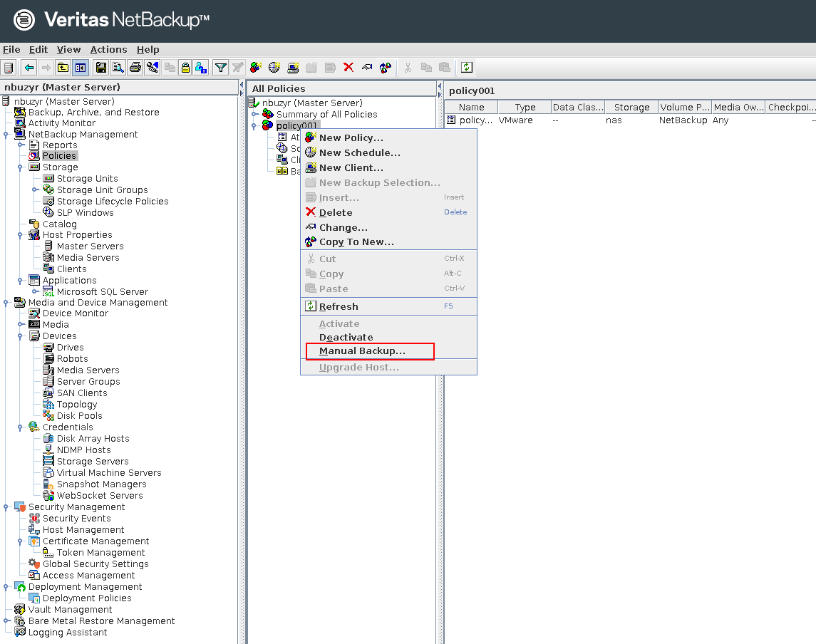816x644 pixels.
Task: Sort by the Name column header
Action: (x=472, y=107)
